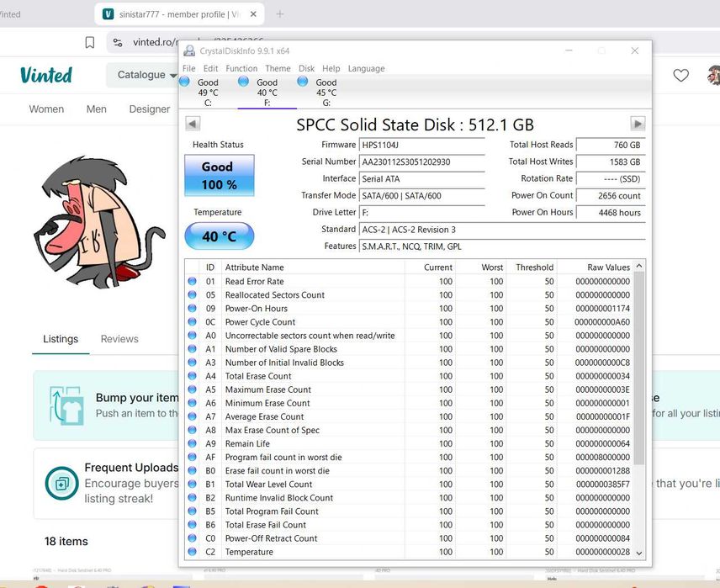This screenshot has height=588, width=720.
Task: Select the Reallocated Sectors Count row
Action: [409, 295]
